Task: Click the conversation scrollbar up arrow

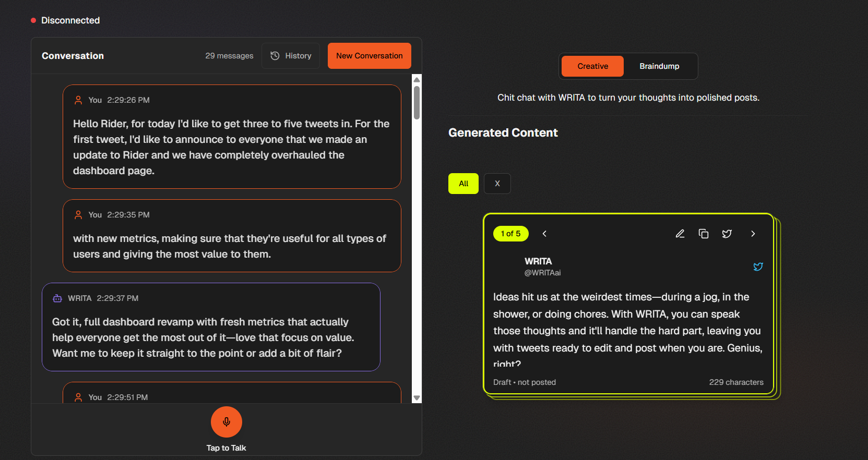Action: (x=417, y=80)
